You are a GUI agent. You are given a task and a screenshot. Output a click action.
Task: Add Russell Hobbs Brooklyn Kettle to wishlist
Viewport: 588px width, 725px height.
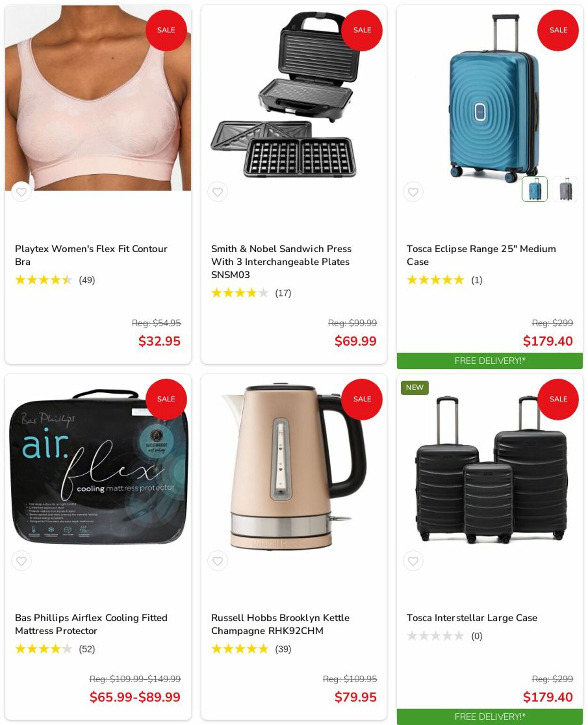(217, 561)
